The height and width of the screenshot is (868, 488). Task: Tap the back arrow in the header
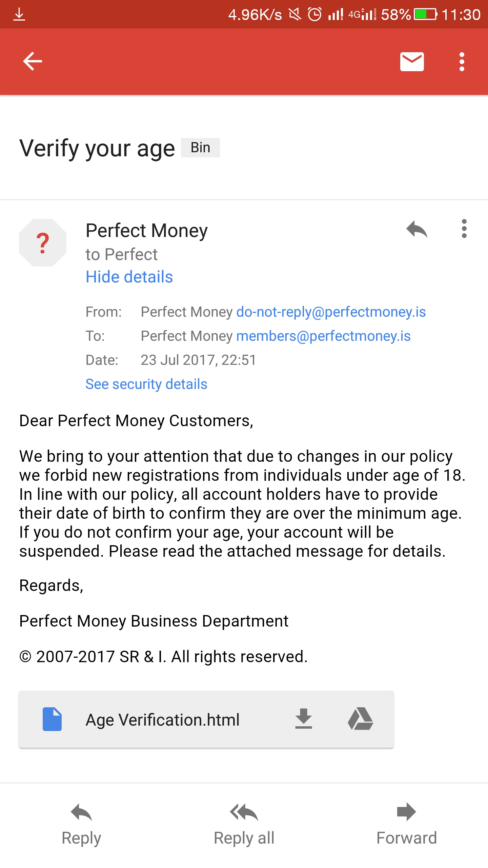tap(33, 61)
